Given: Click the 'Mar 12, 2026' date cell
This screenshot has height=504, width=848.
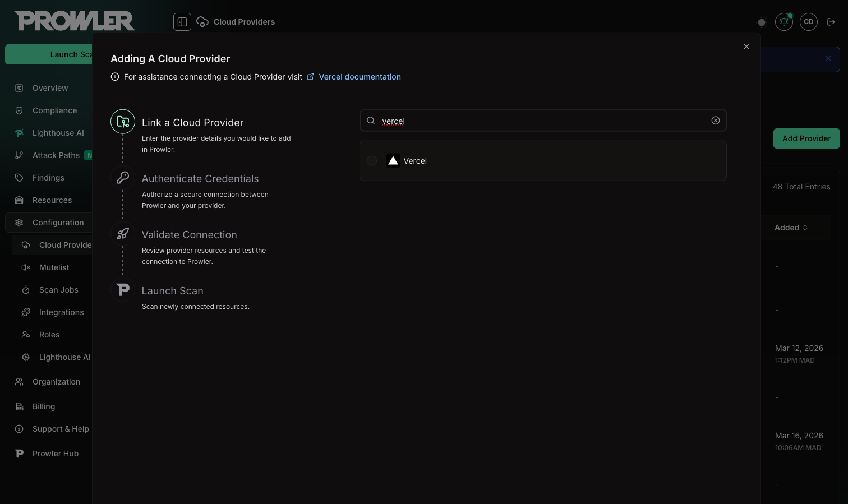Looking at the screenshot, I should tap(799, 348).
